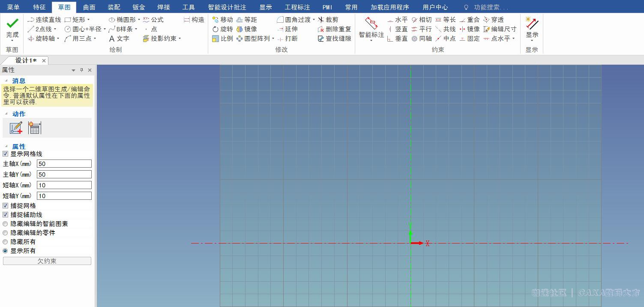Apply the 水平 horizontal constraint
Image resolution: width=644 pixels, height=307 pixels.
pos(397,20)
